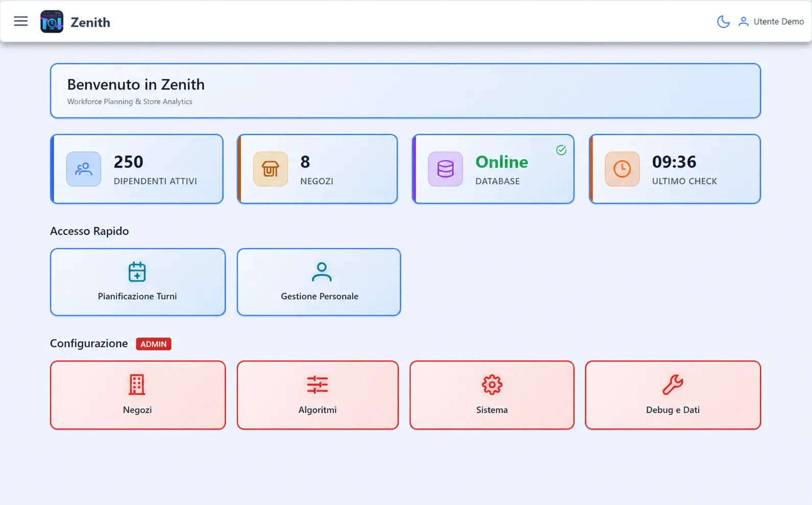Open the Algoritmi configuration label
Viewport: 812px width, 505px height.
point(317,410)
